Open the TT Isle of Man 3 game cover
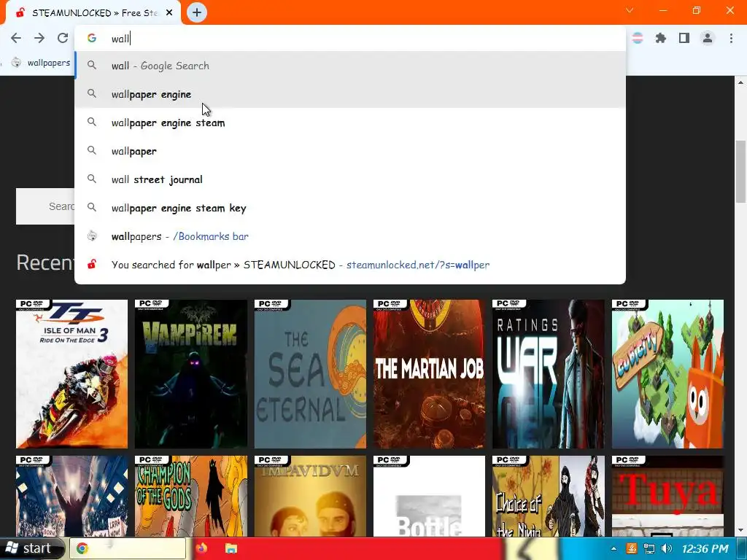Image resolution: width=747 pixels, height=560 pixels. click(72, 374)
